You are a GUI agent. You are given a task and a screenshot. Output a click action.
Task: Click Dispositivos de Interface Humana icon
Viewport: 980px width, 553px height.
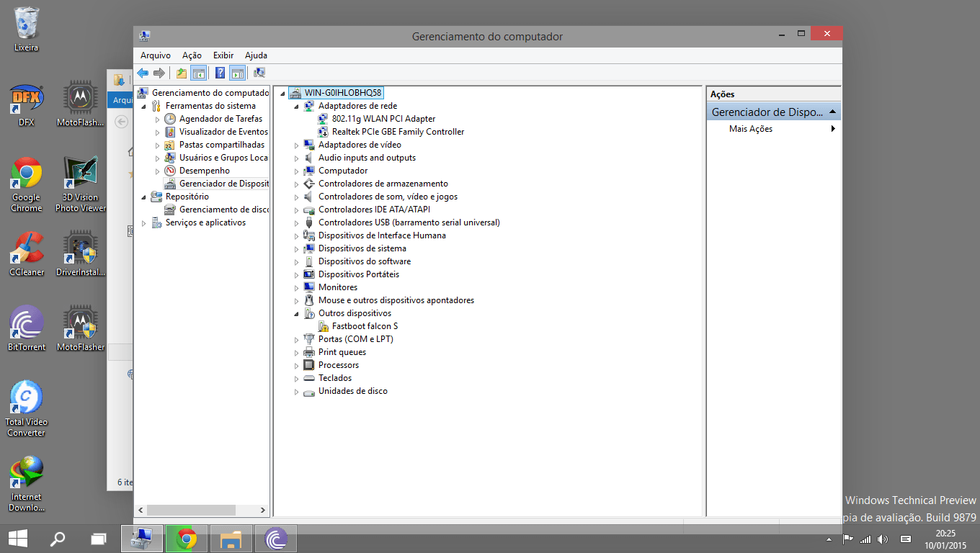pos(309,235)
